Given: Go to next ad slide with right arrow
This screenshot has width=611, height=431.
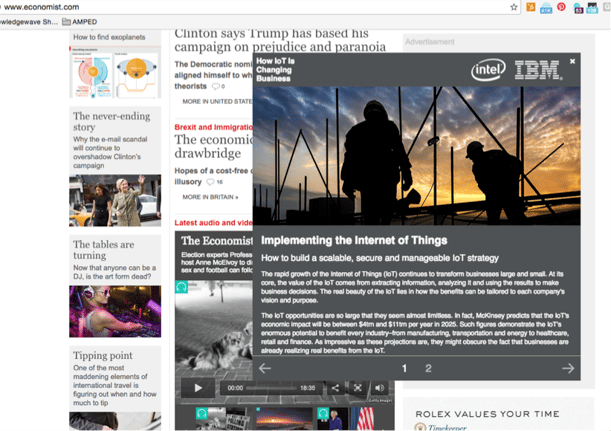Looking at the screenshot, I should 568,368.
